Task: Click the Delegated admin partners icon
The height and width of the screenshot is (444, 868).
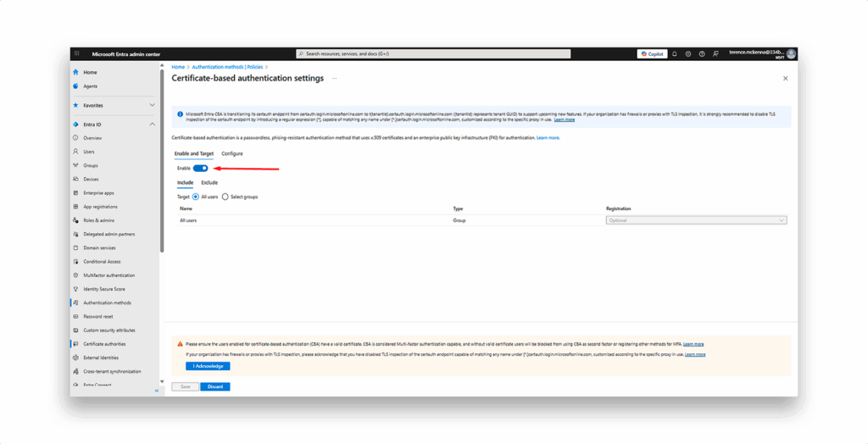Action: point(75,234)
